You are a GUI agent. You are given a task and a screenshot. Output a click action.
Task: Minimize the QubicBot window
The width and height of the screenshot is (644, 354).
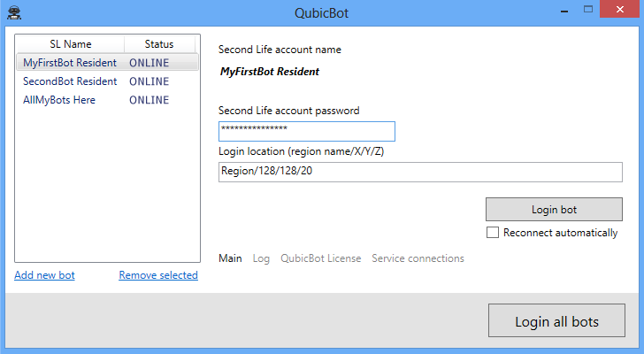tap(562, 12)
